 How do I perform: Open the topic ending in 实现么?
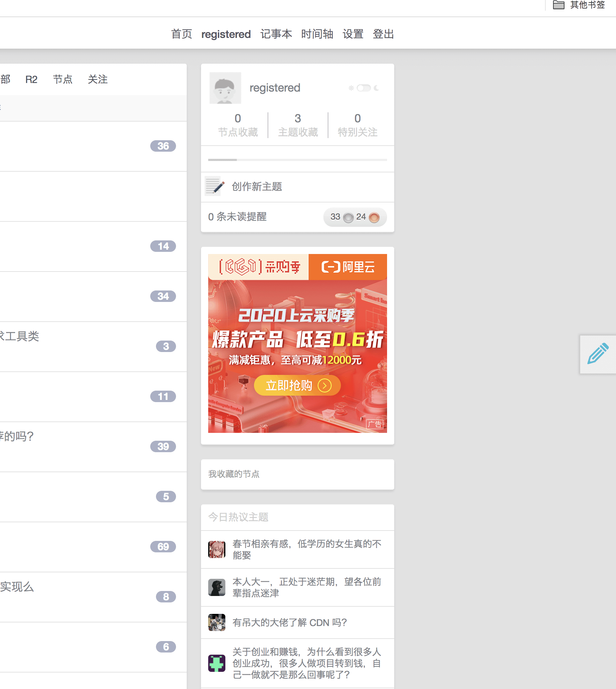click(17, 587)
